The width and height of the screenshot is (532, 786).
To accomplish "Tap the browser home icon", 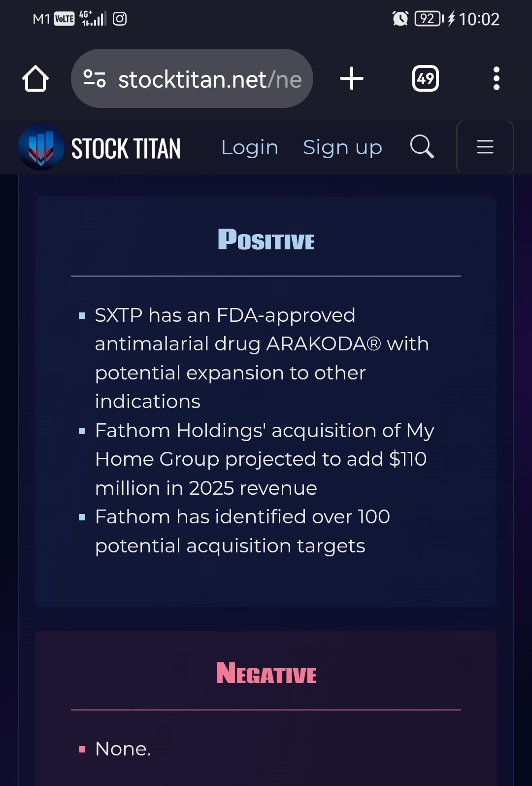I will coord(35,78).
